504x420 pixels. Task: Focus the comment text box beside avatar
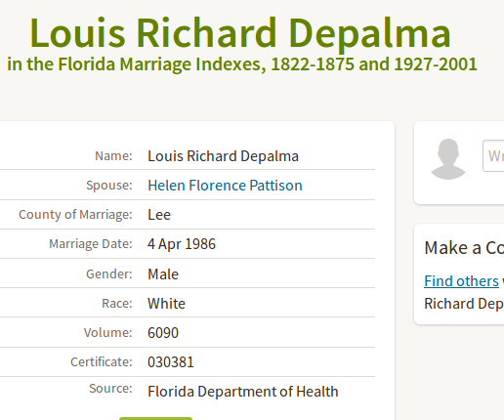click(x=493, y=156)
